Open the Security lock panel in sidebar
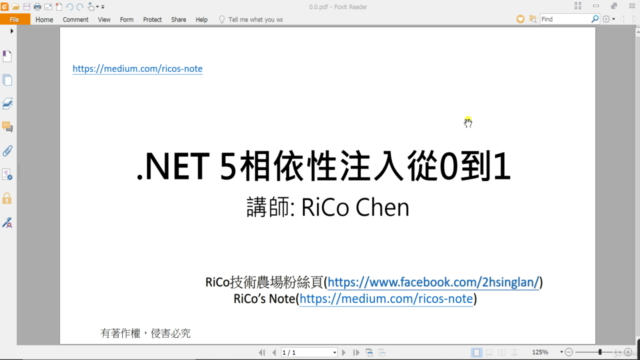This screenshot has height=360, width=640. click(7, 199)
